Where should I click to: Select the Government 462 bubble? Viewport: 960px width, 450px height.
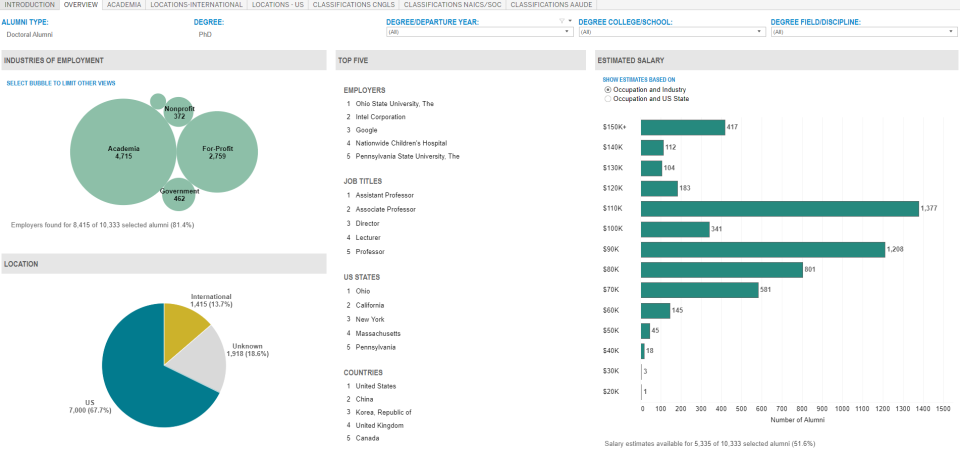179,195
